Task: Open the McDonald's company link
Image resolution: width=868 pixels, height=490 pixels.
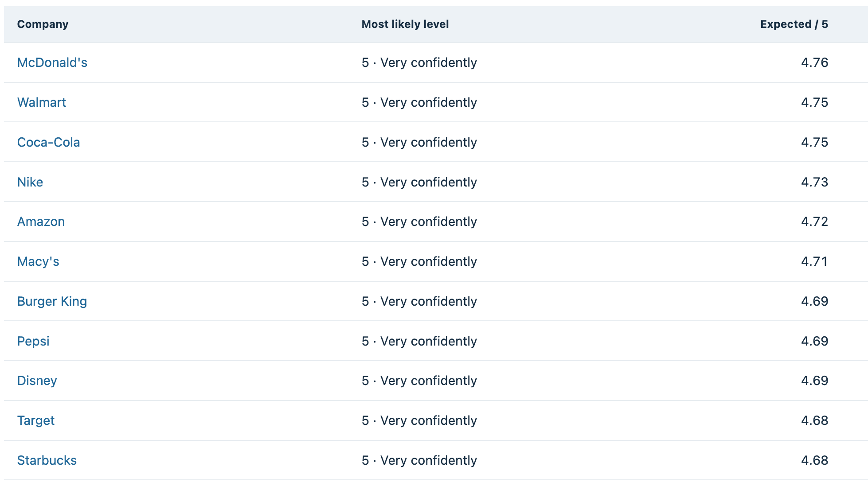Action: tap(52, 62)
